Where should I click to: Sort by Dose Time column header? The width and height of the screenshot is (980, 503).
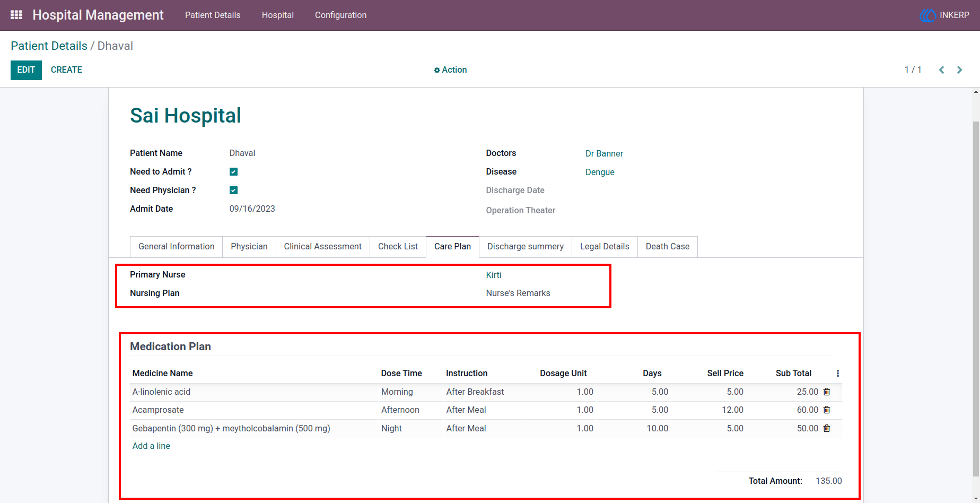401,374
